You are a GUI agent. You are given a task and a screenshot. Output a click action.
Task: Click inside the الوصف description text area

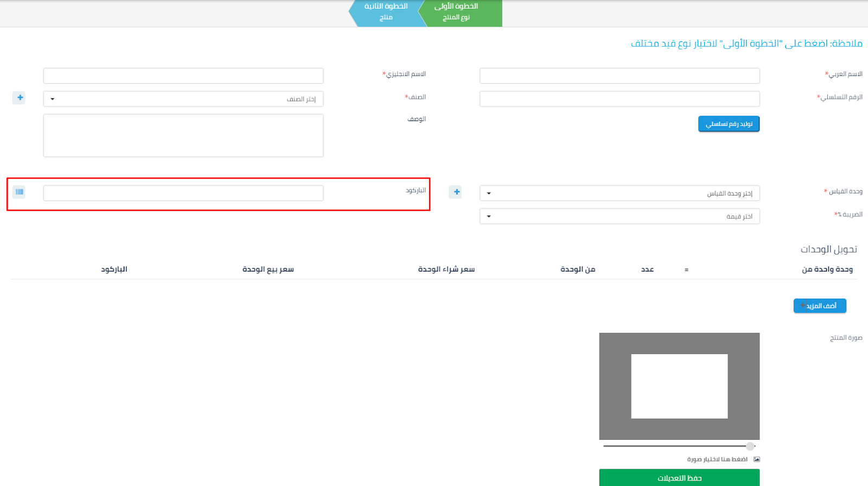183,135
